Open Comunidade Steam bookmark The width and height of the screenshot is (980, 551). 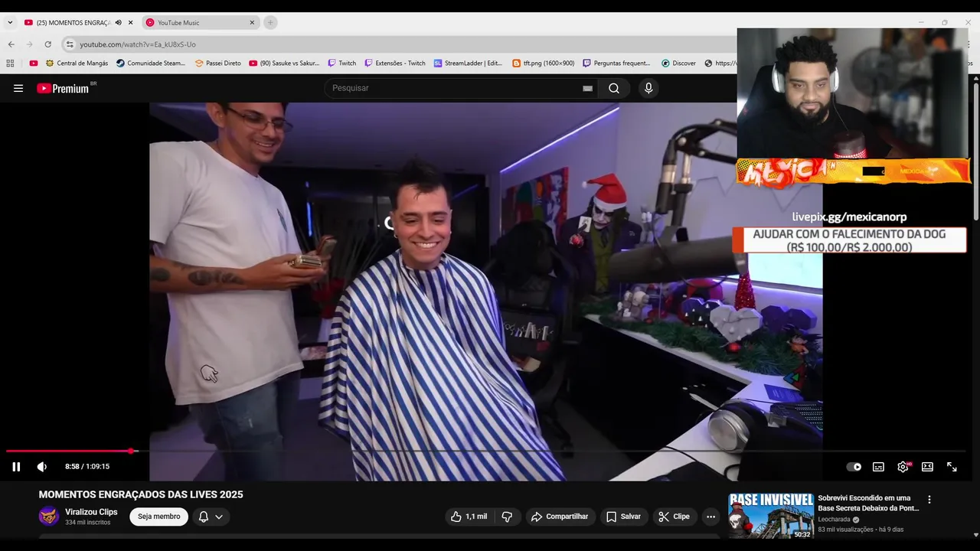click(151, 64)
